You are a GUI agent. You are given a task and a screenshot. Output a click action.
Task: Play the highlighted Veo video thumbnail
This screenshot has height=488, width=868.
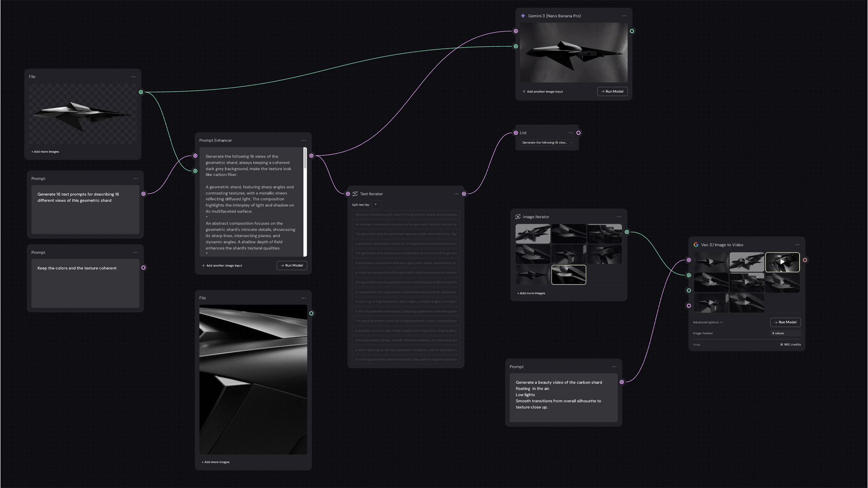coord(782,262)
